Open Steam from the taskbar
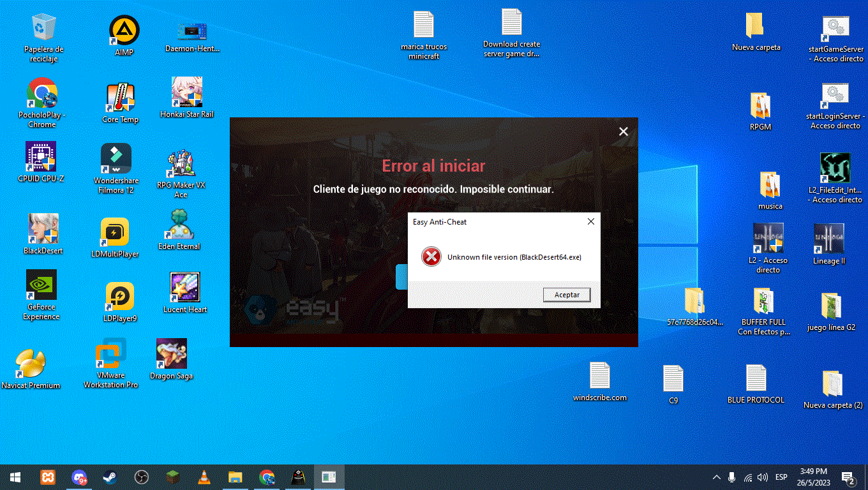This screenshot has width=868, height=490. pyautogui.click(x=110, y=477)
